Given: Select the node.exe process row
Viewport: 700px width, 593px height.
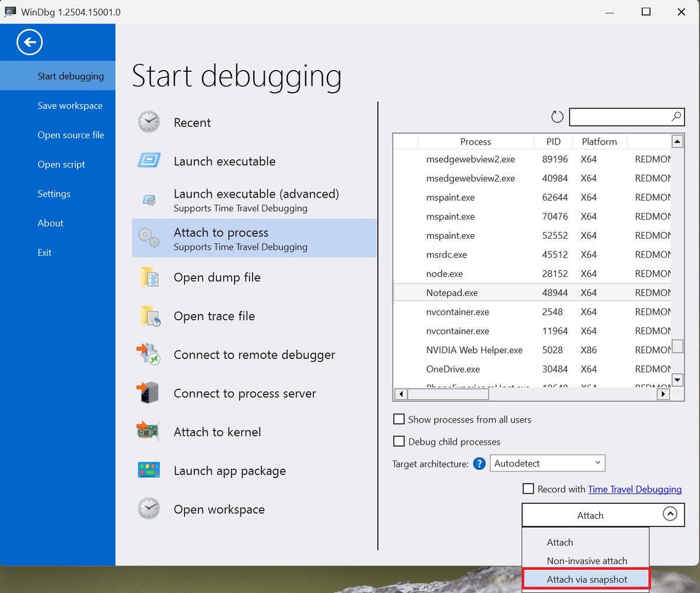Looking at the screenshot, I should (533, 273).
